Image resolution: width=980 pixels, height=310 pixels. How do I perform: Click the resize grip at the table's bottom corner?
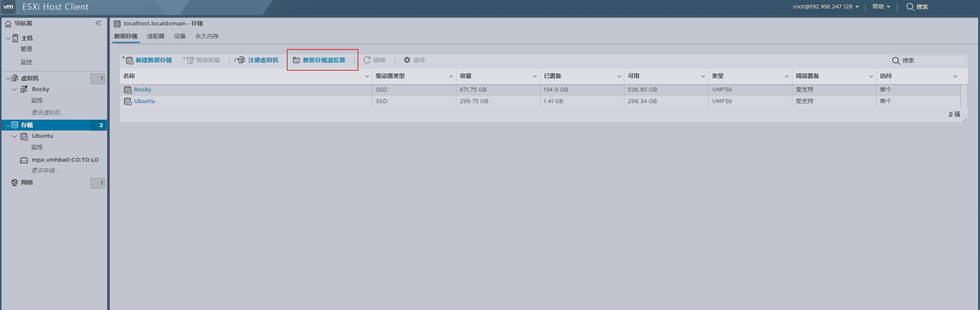965,120
